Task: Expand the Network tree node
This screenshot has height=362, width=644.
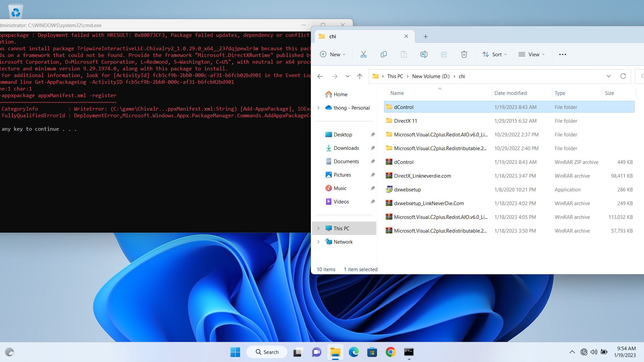Action: point(318,242)
